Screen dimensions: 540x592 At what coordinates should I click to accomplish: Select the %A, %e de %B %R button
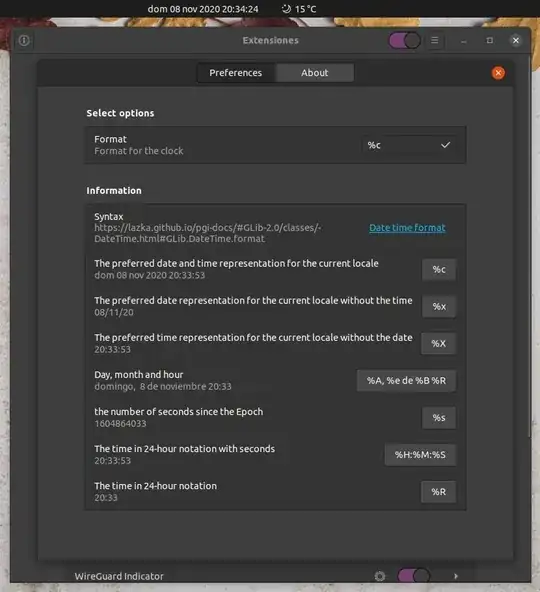406,381
